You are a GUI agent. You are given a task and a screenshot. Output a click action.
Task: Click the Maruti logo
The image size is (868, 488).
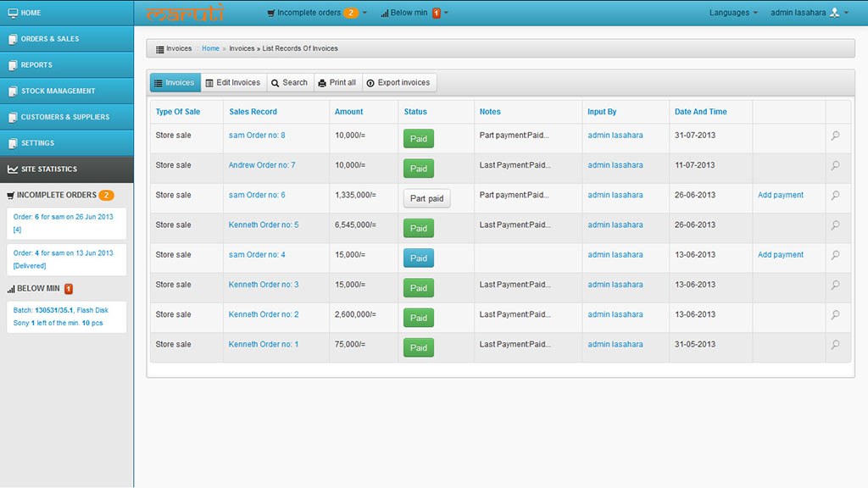185,12
